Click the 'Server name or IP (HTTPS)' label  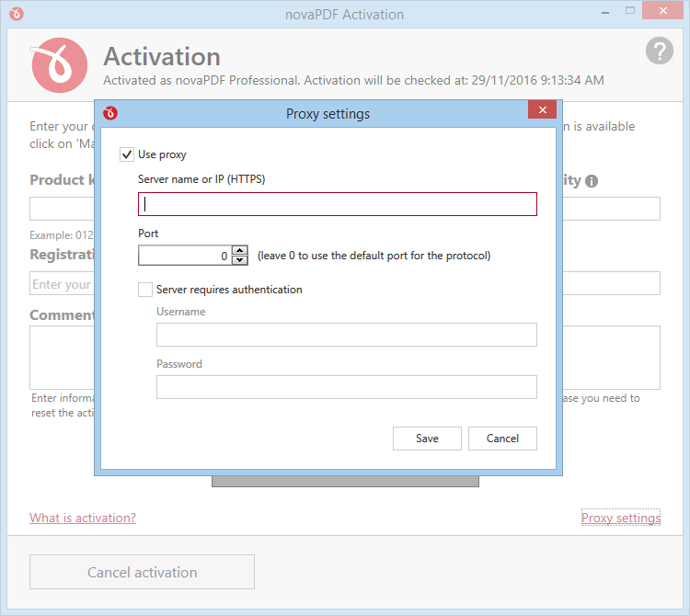click(x=201, y=179)
